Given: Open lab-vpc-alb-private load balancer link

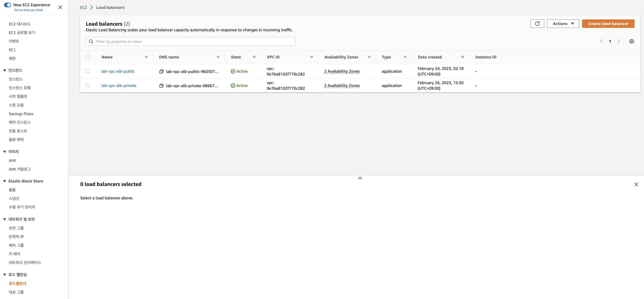Looking at the screenshot, I should pyautogui.click(x=119, y=85).
